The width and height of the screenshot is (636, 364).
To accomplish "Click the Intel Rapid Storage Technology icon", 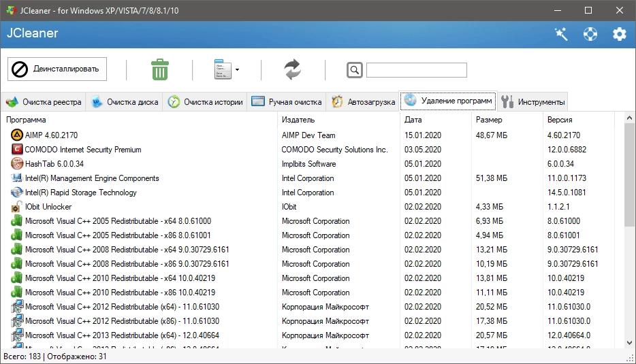I will point(16,193).
